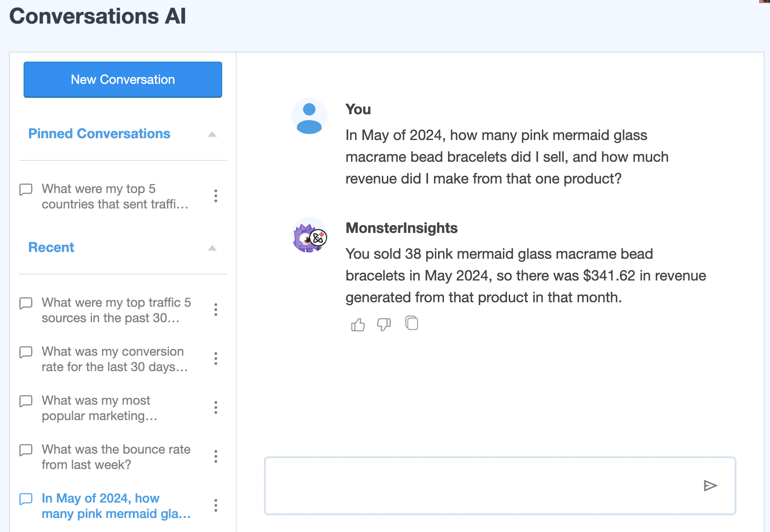770x532 pixels.
Task: Give the MonsterInsights response a thumbs up
Action: (x=357, y=323)
